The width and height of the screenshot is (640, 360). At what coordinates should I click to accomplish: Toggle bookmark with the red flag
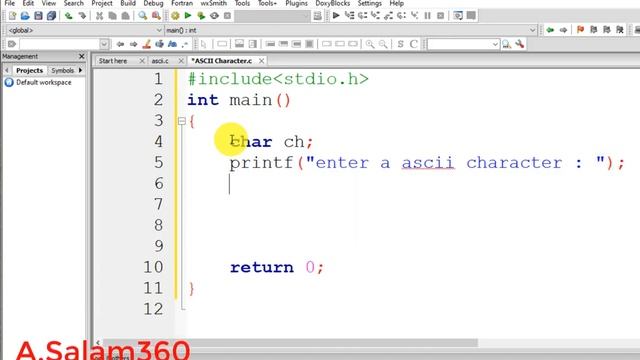coord(580,30)
